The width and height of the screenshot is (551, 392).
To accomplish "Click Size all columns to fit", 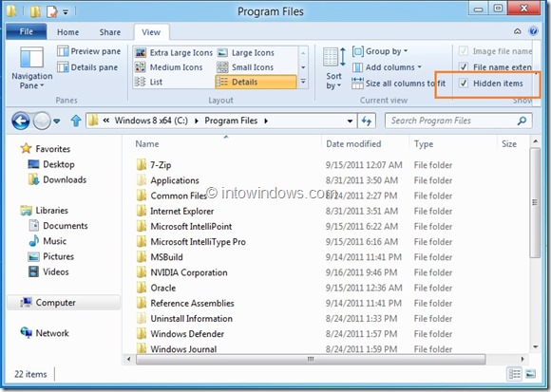I will 398,84.
